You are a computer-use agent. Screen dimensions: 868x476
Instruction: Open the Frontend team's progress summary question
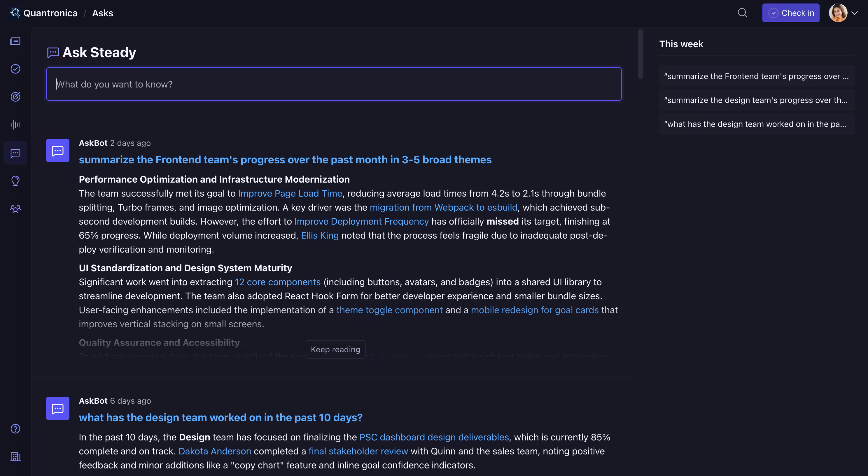tap(285, 160)
